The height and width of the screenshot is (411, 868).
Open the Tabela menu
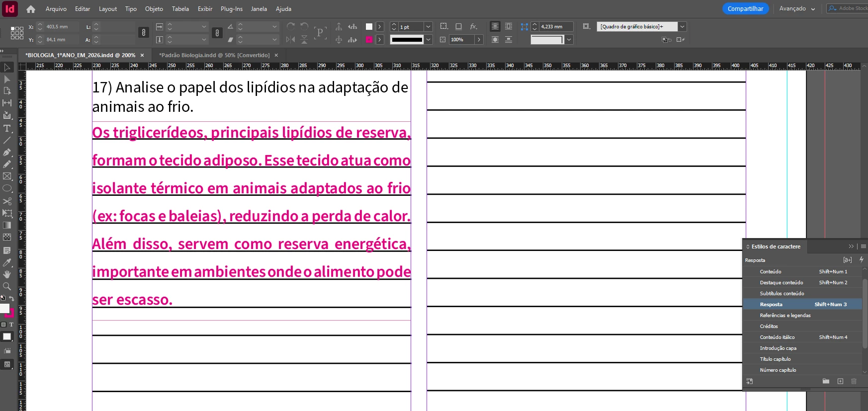tap(180, 9)
